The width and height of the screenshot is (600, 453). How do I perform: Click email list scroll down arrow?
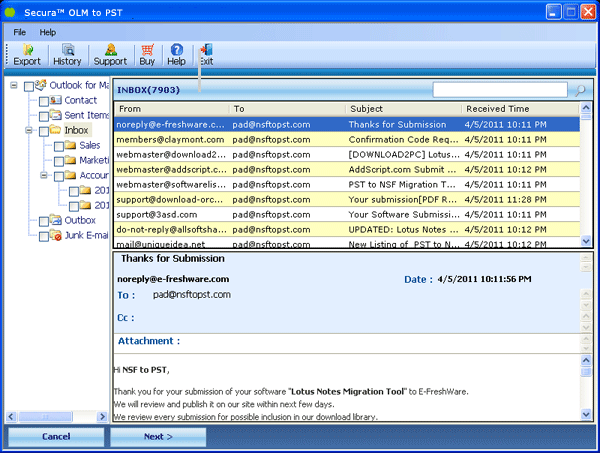coord(586,241)
